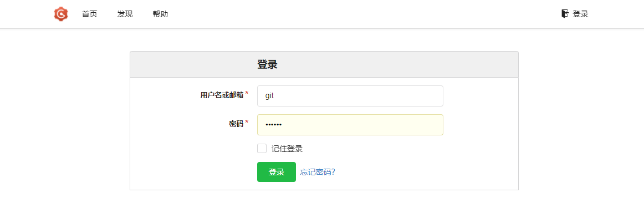Click the 记住登录 label text

[287, 149]
